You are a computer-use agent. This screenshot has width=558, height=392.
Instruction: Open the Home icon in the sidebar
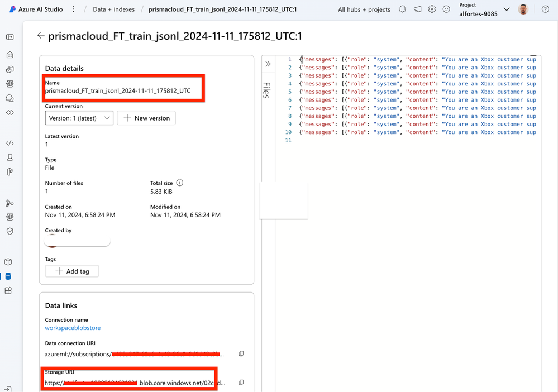point(10,55)
